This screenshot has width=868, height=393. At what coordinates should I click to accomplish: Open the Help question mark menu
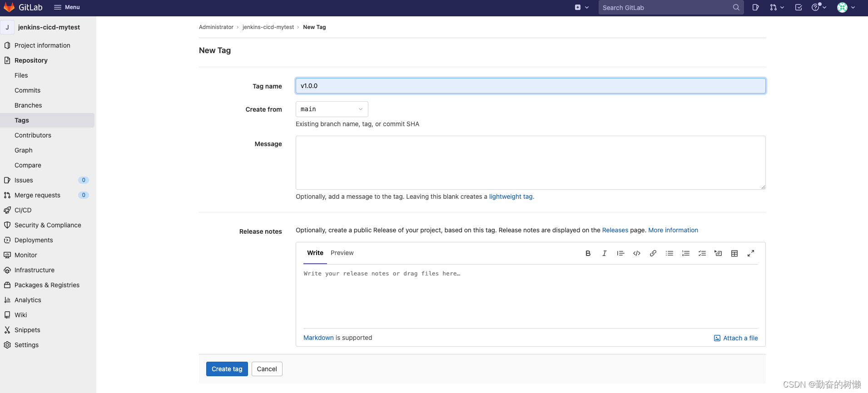tap(818, 7)
